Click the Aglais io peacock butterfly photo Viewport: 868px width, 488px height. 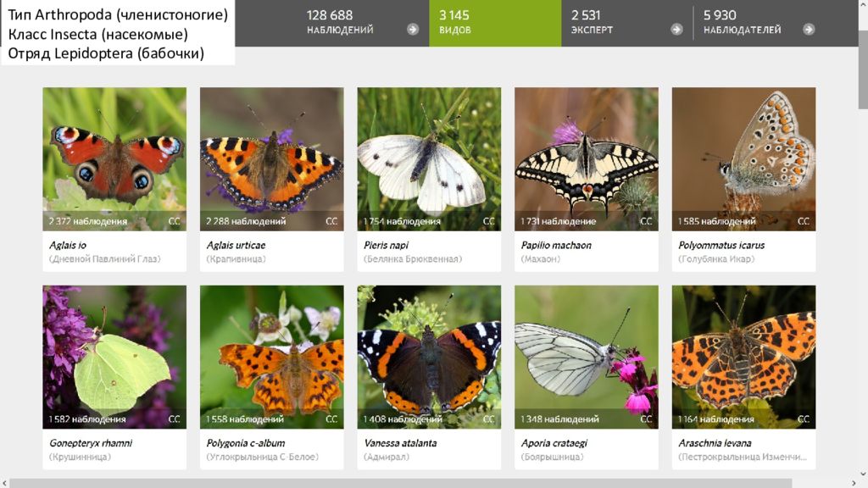(114, 158)
